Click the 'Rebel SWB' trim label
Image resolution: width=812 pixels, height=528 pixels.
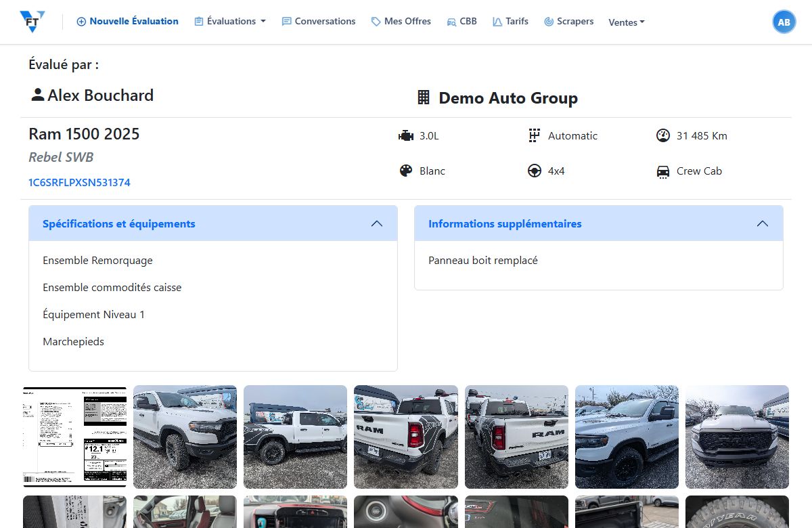tap(61, 157)
